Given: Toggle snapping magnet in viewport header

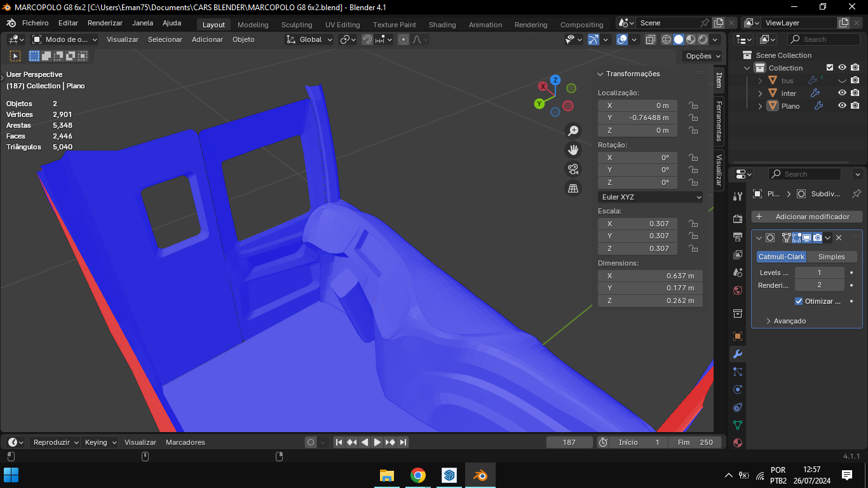Looking at the screenshot, I should click(367, 39).
